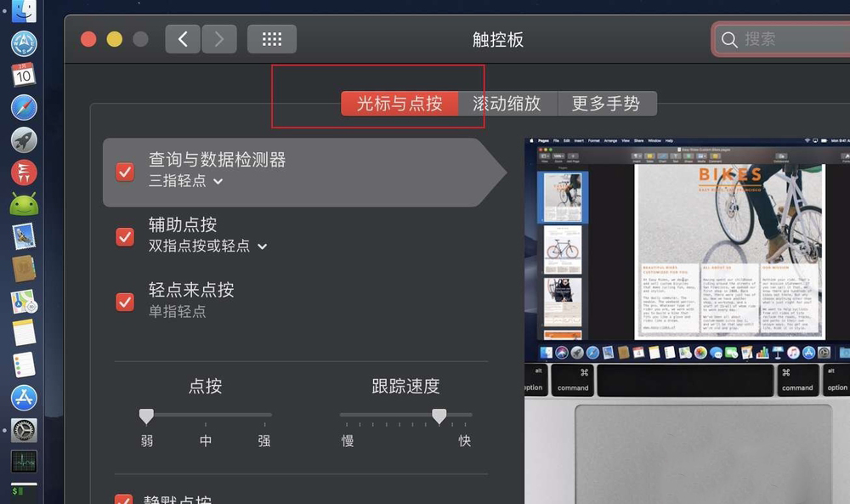This screenshot has height=504, width=850.
Task: Show all preferences with the grid button
Action: click(x=272, y=39)
